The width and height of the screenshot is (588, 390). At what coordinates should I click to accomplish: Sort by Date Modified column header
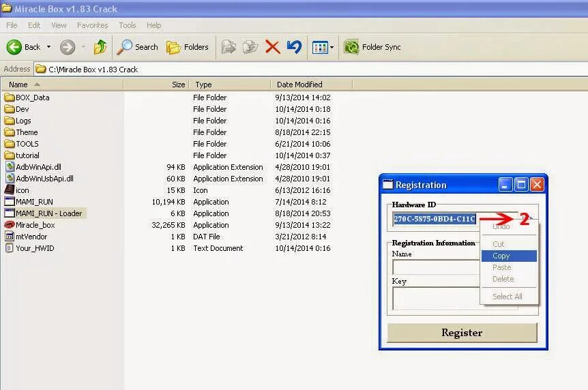pos(311,85)
